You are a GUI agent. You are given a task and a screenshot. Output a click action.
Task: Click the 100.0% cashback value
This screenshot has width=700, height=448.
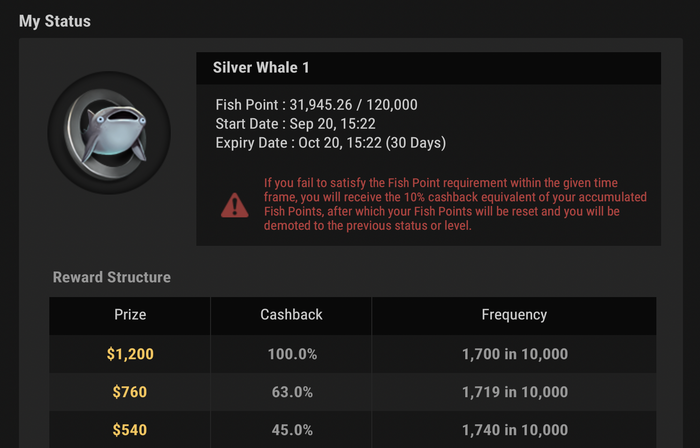coord(291,354)
